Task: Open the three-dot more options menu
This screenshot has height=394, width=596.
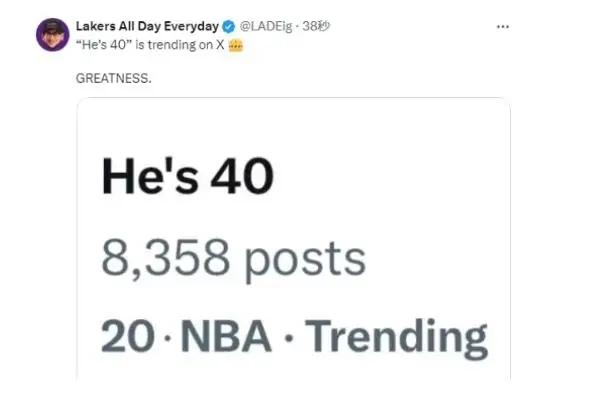Action: click(x=502, y=27)
